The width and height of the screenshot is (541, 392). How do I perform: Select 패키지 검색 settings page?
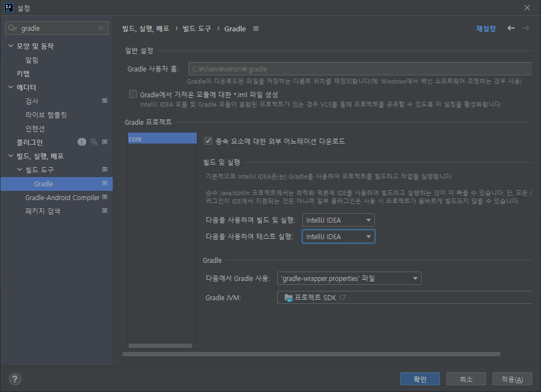pyautogui.click(x=42, y=211)
